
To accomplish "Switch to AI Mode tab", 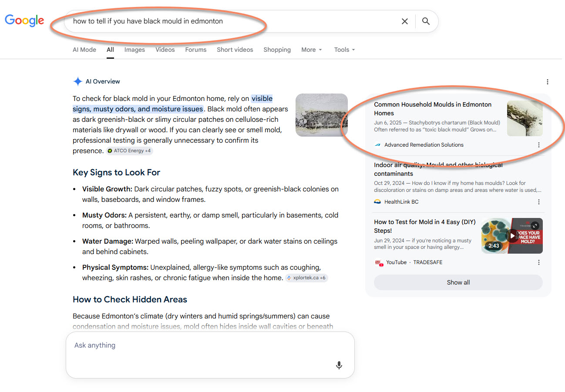I will pyautogui.click(x=84, y=50).
